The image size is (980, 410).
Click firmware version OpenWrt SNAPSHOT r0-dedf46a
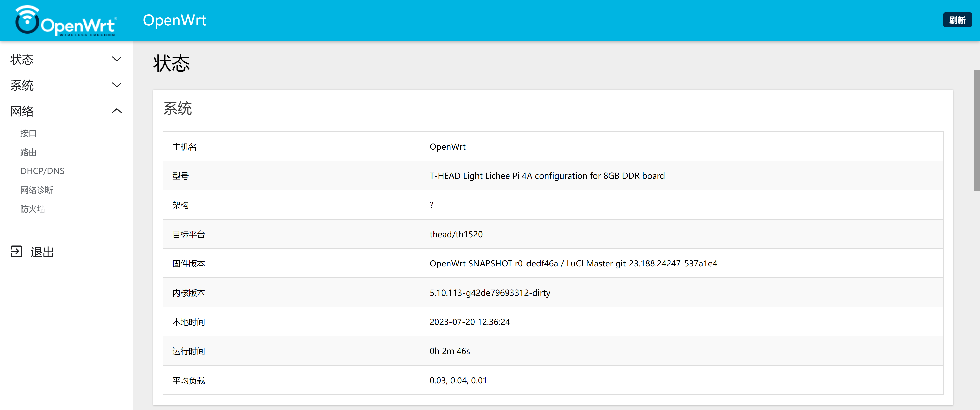(493, 263)
